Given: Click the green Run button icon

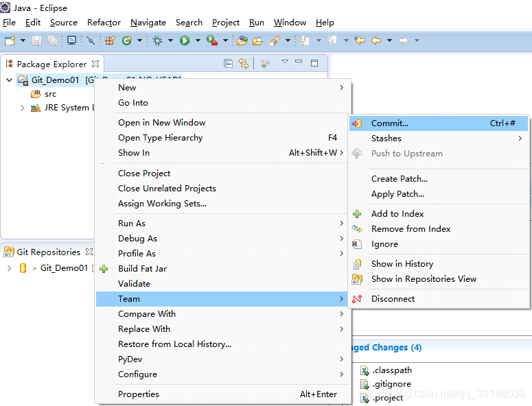Looking at the screenshot, I should (x=185, y=40).
